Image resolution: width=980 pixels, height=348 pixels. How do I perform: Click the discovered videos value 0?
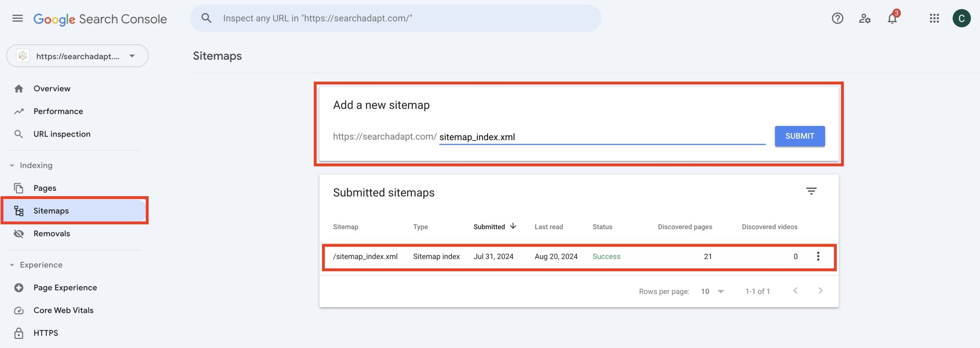pyautogui.click(x=795, y=257)
